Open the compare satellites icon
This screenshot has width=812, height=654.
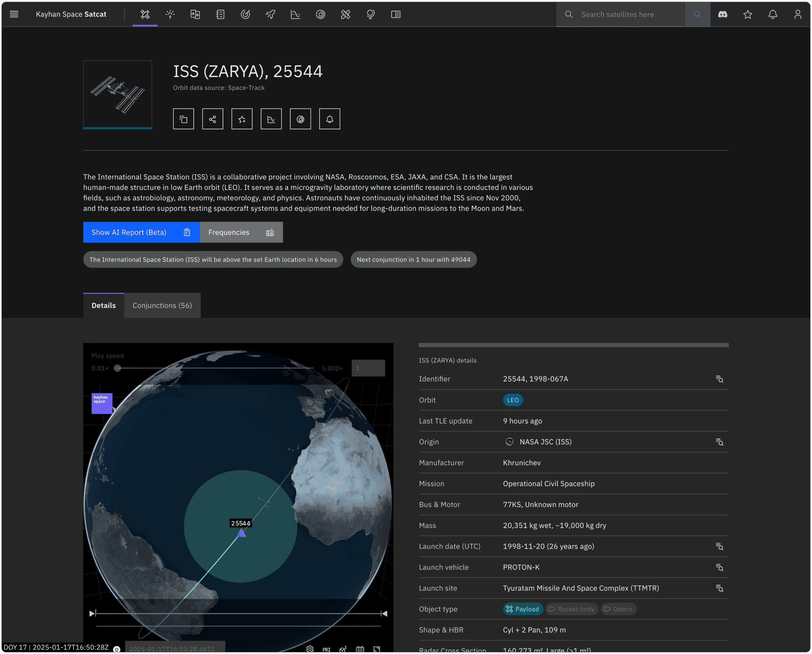pyautogui.click(x=195, y=14)
